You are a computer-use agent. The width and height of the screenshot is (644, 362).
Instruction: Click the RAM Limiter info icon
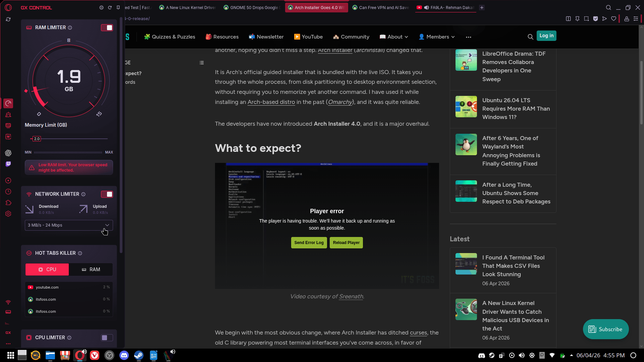click(70, 28)
